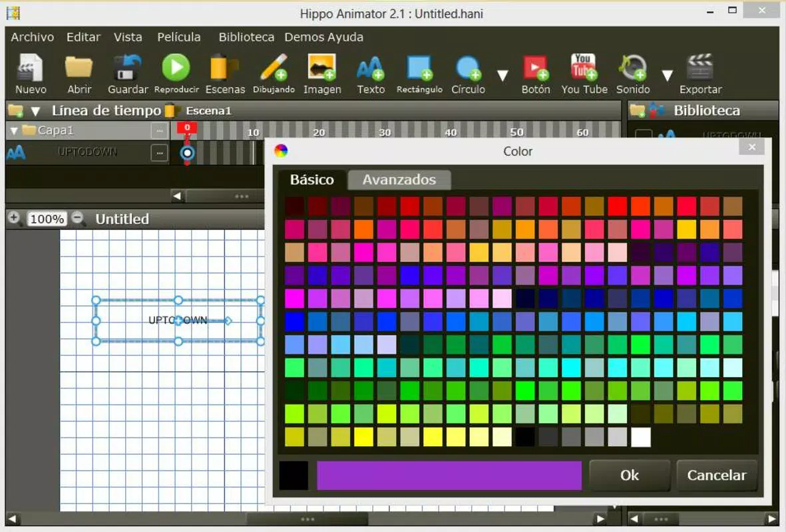
Task: Export the movie with the Exportar icon
Action: click(x=700, y=73)
